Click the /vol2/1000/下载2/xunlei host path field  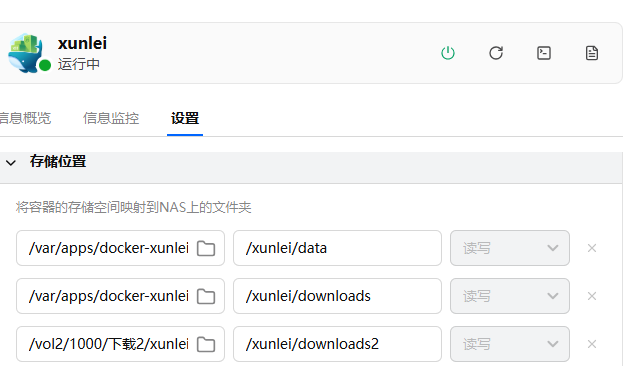120,344
